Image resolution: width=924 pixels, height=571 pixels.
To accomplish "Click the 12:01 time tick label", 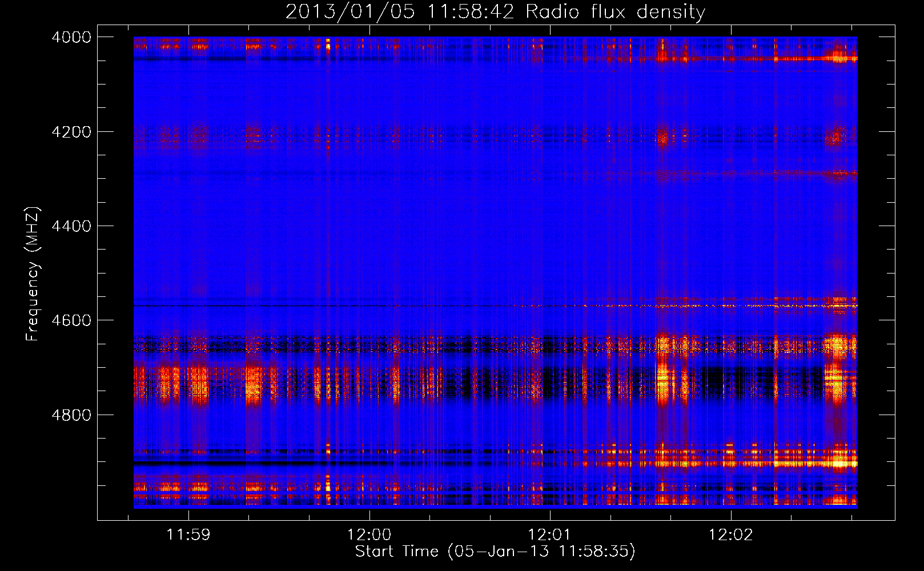I will point(550,535).
